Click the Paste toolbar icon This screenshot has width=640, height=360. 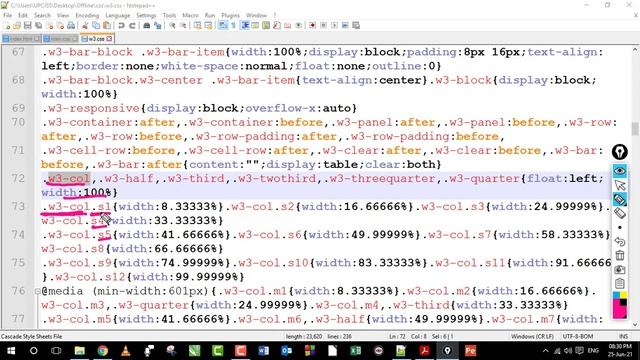[107, 25]
